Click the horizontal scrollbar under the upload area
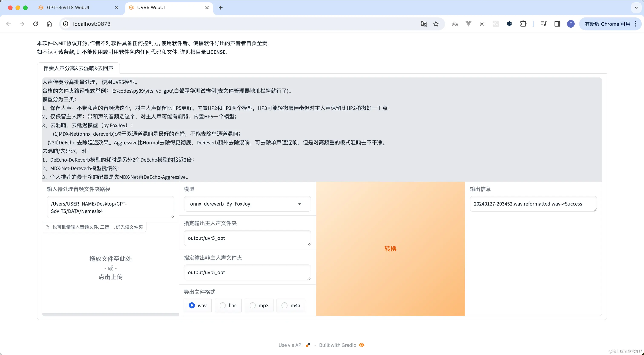Screen dimensions: 644x355 click(111, 315)
